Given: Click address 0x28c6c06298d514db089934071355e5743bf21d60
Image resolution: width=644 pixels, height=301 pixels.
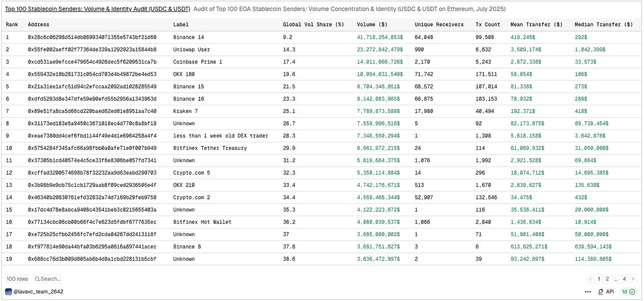Looking at the screenshot, I should [92, 37].
